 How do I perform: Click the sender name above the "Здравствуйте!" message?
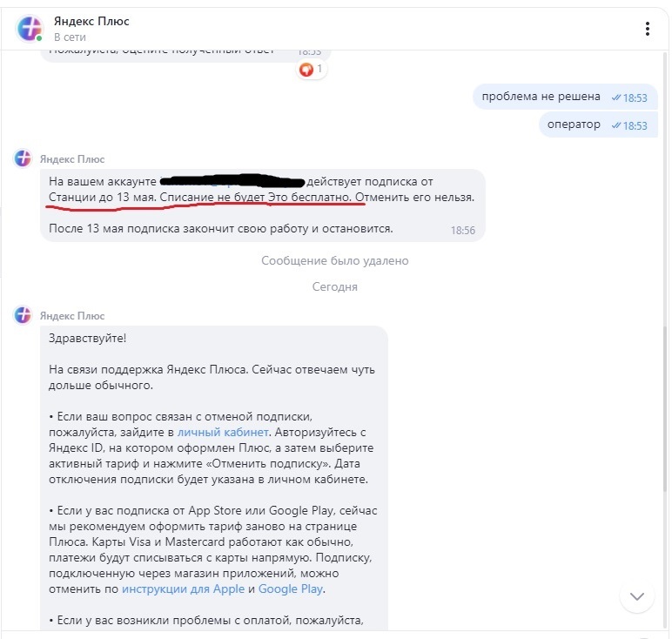(x=72, y=315)
